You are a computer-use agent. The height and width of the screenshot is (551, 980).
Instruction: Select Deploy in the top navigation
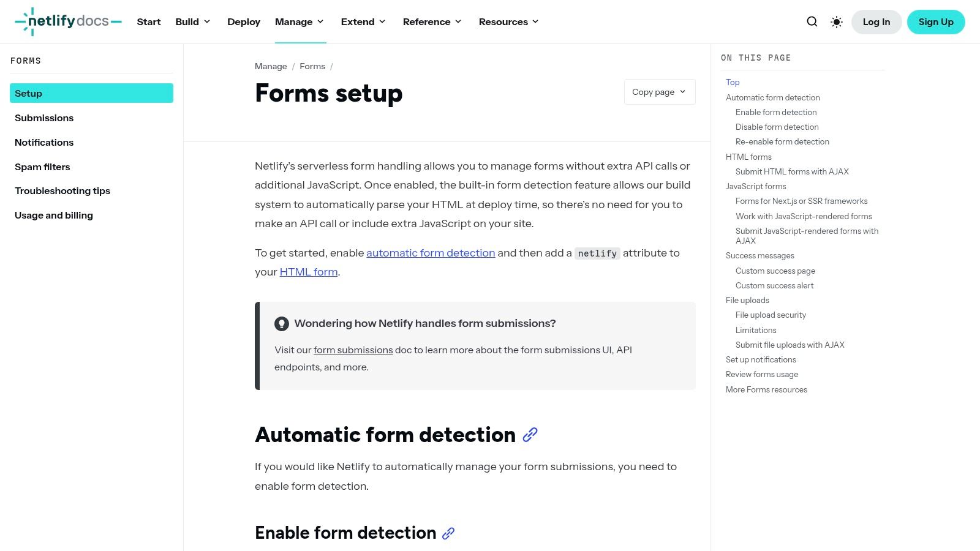[243, 21]
